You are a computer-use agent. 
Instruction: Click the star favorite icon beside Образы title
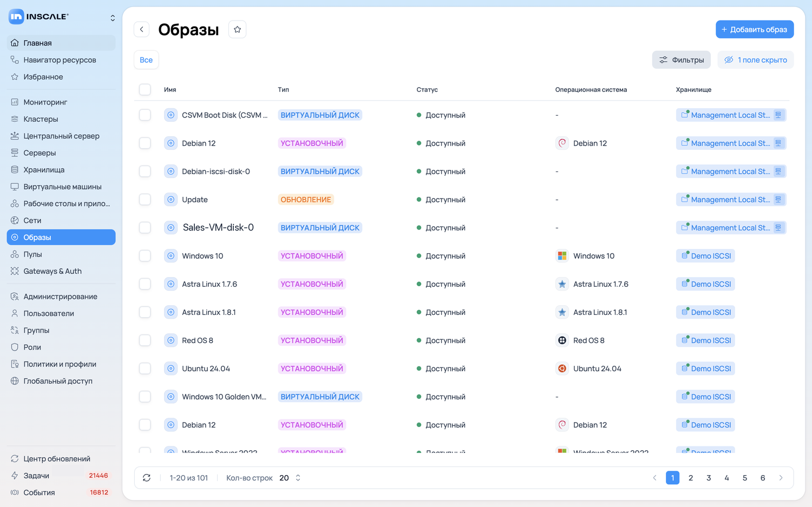click(237, 29)
